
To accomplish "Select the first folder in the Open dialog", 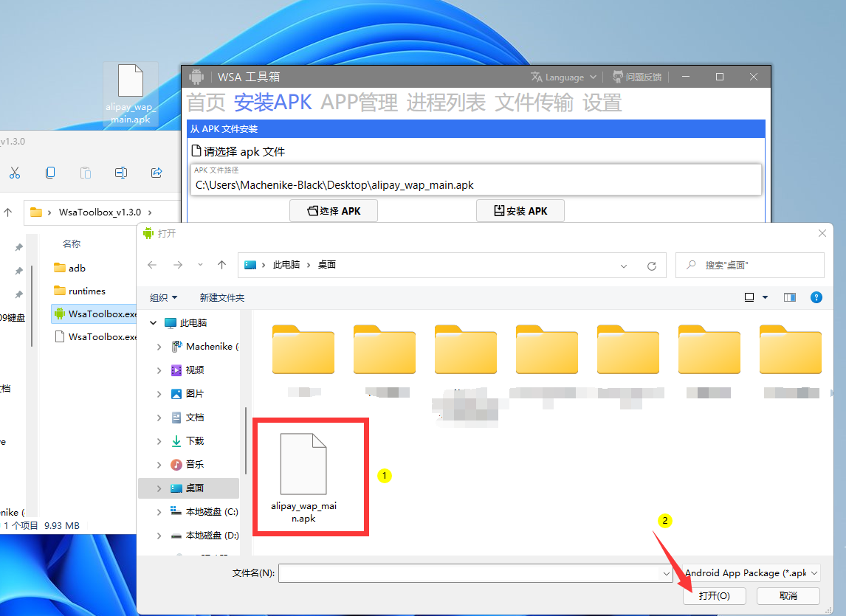I will 303,350.
